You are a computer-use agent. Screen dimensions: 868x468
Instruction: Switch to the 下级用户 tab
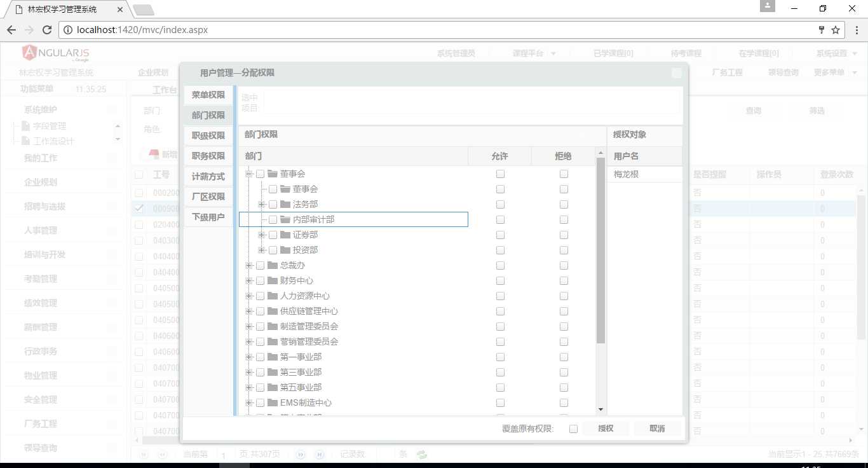(208, 217)
